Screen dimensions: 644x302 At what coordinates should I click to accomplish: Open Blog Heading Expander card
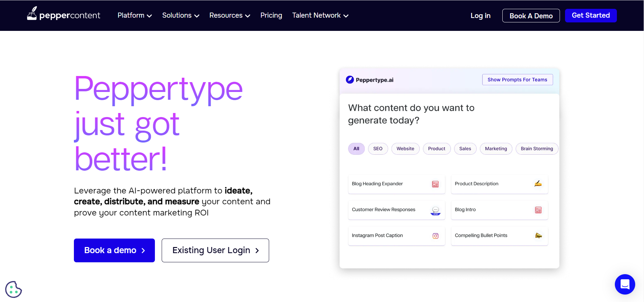coord(397,184)
